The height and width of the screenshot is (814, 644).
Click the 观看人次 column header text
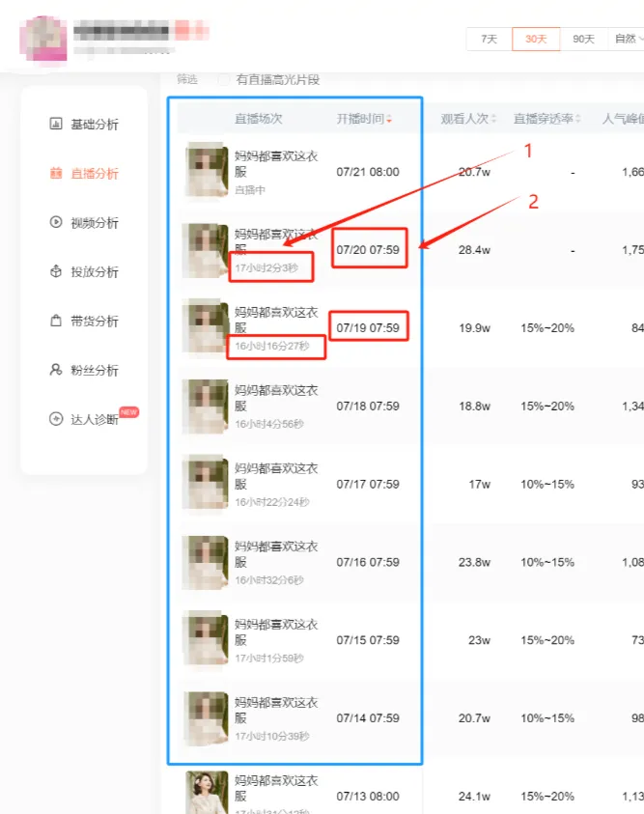pyautogui.click(x=465, y=119)
